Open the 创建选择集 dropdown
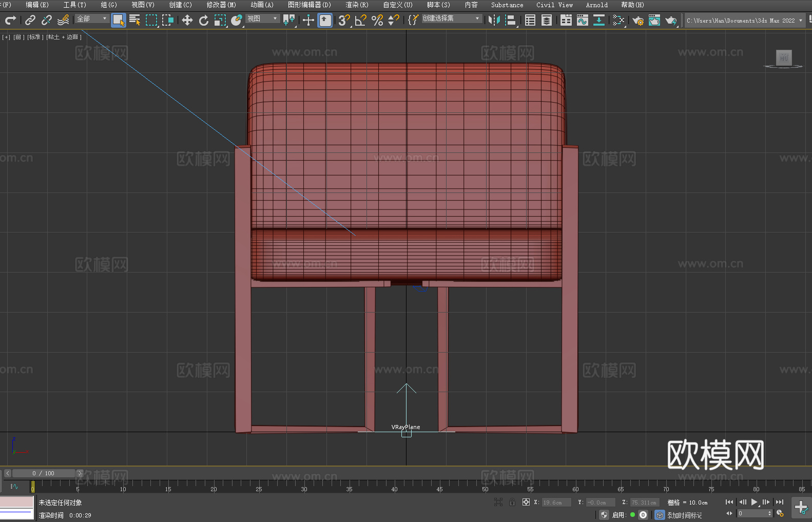The height and width of the screenshot is (522, 812). coord(452,18)
